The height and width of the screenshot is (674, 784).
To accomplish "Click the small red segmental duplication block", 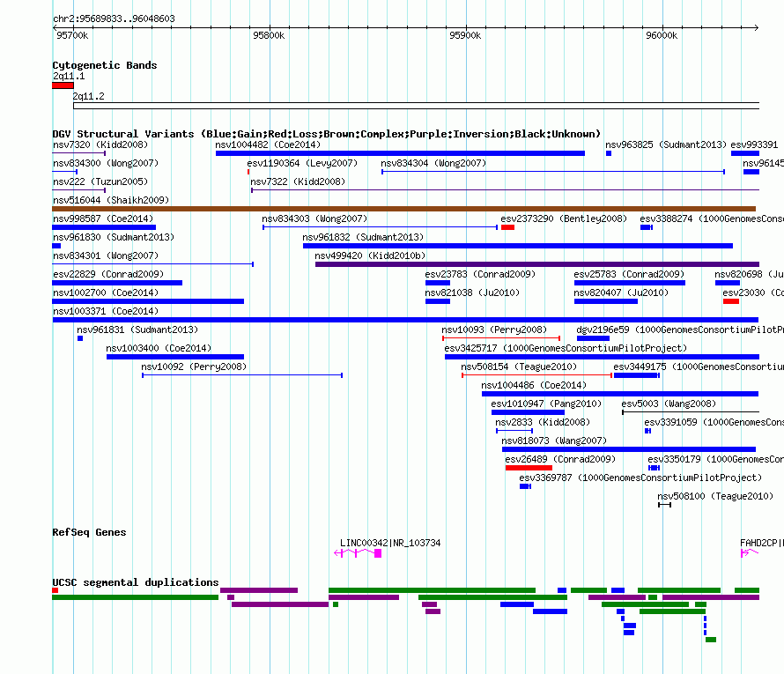I will click(x=55, y=590).
